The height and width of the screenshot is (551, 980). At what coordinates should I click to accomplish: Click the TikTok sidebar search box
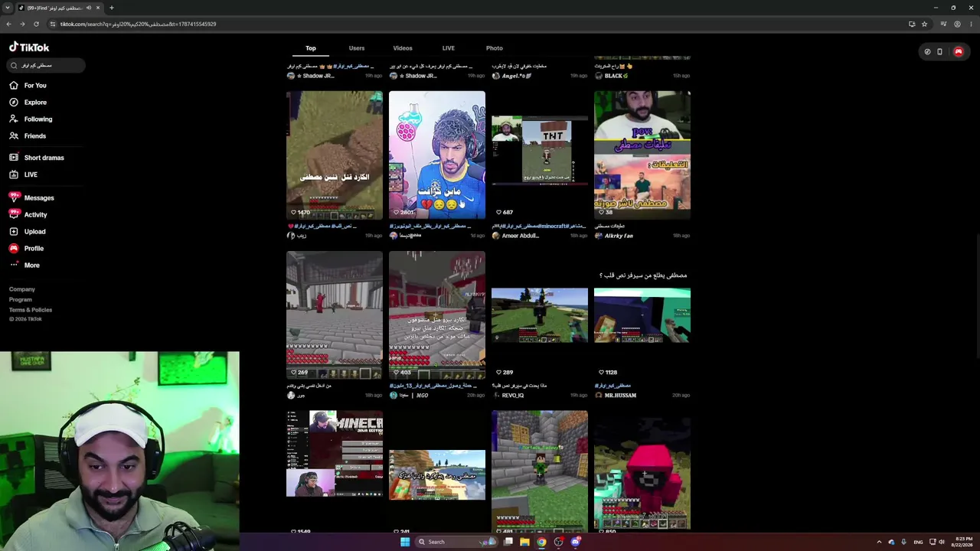(x=46, y=66)
